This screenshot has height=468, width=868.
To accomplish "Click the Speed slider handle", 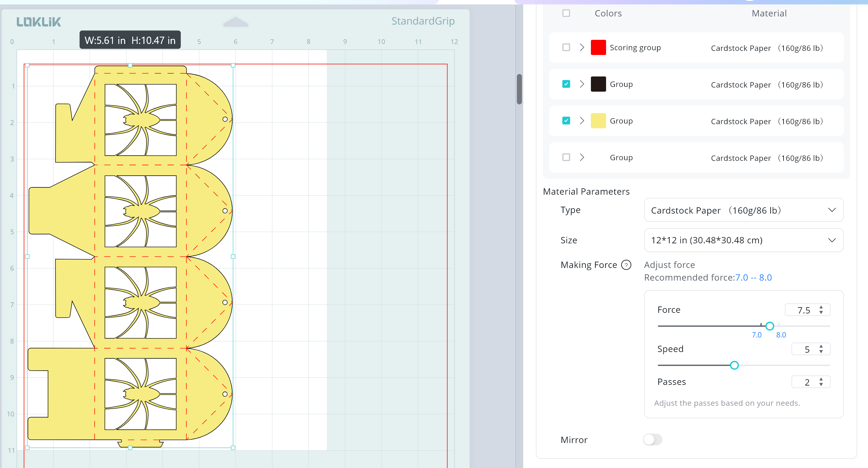I will (x=734, y=365).
